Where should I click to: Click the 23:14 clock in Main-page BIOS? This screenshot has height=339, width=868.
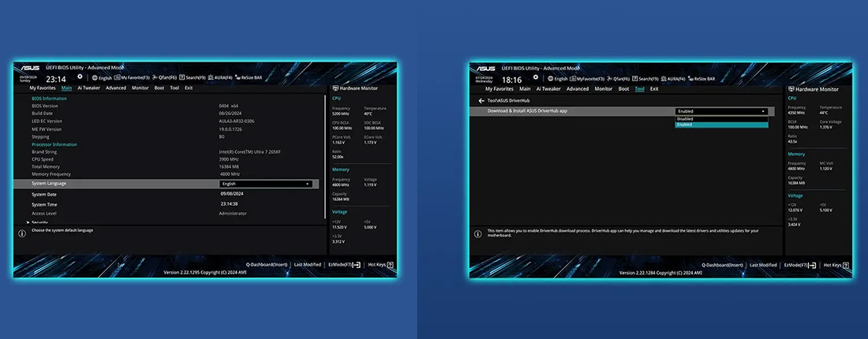(x=56, y=79)
